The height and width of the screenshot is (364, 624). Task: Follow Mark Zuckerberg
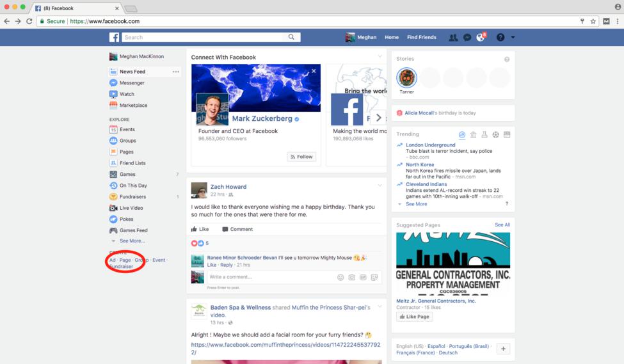(301, 157)
